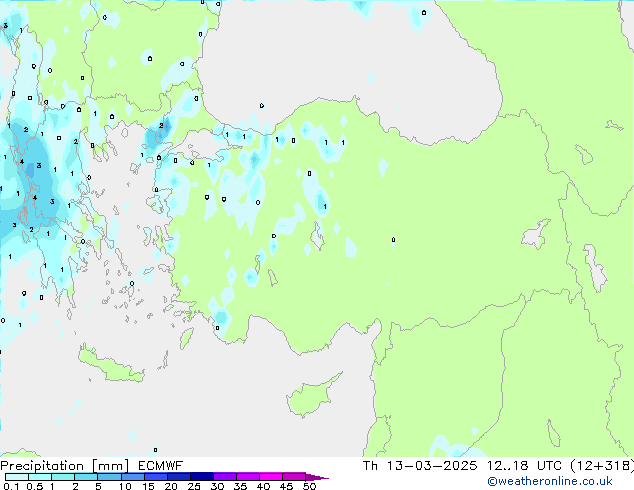
Task: Click the "[mm]" unit label
Action: [x=111, y=466]
